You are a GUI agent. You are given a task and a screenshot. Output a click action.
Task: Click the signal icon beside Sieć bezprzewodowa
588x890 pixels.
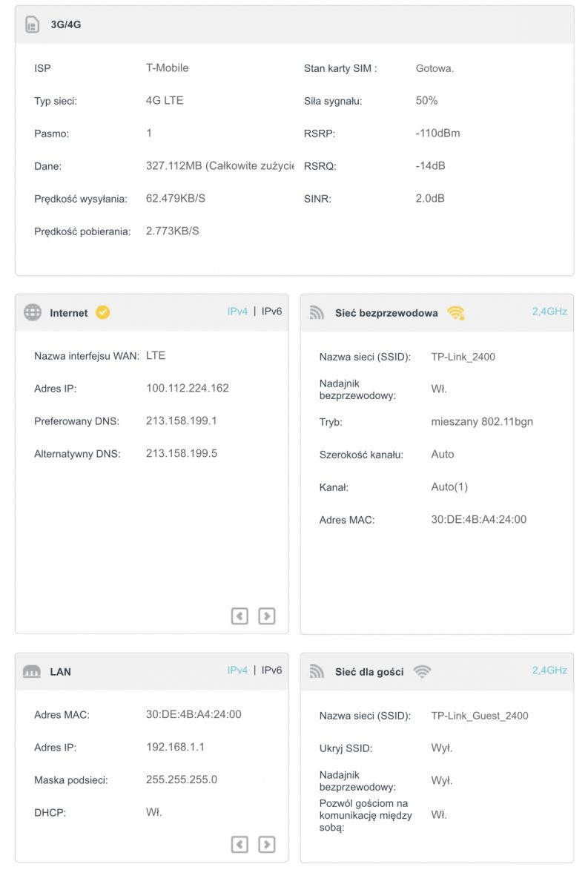coord(317,313)
